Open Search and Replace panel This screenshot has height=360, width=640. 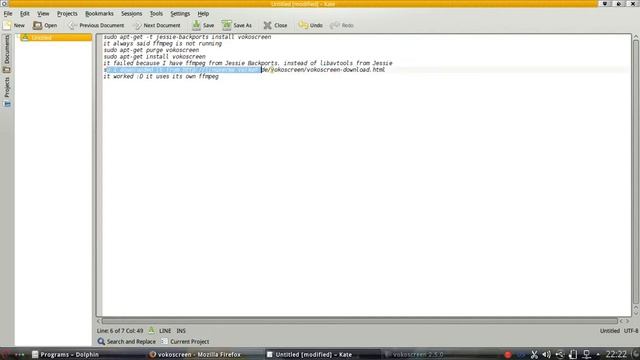[x=127, y=342]
